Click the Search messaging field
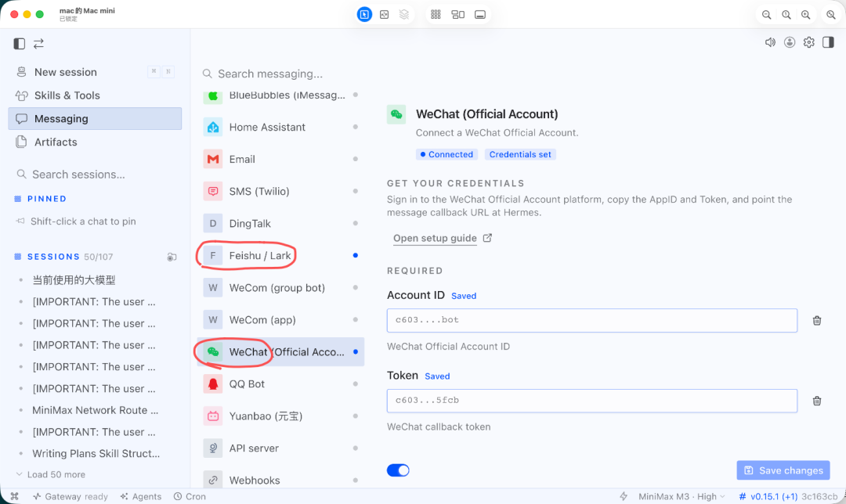Image resolution: width=846 pixels, height=504 pixels. coord(280,74)
